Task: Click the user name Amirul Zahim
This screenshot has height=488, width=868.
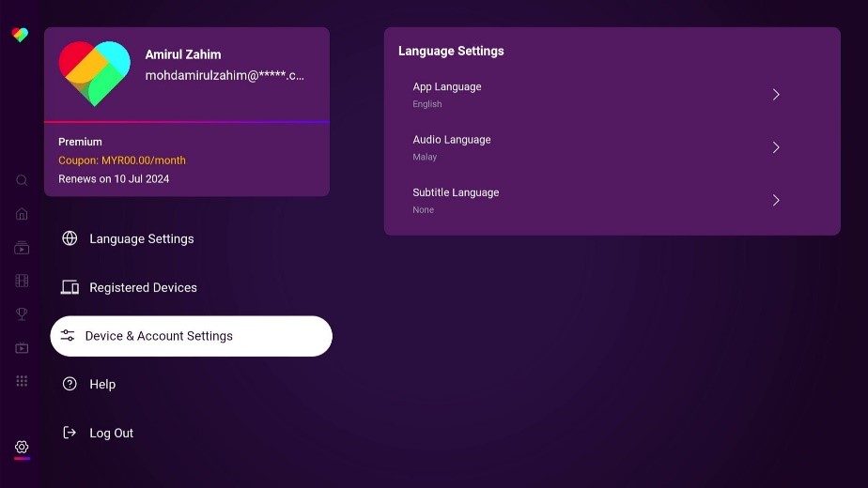Action: (x=182, y=54)
